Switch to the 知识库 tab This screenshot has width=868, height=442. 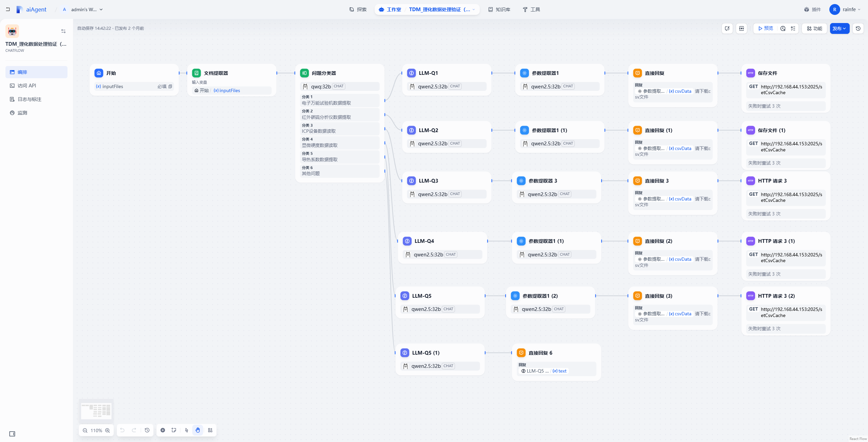point(499,9)
